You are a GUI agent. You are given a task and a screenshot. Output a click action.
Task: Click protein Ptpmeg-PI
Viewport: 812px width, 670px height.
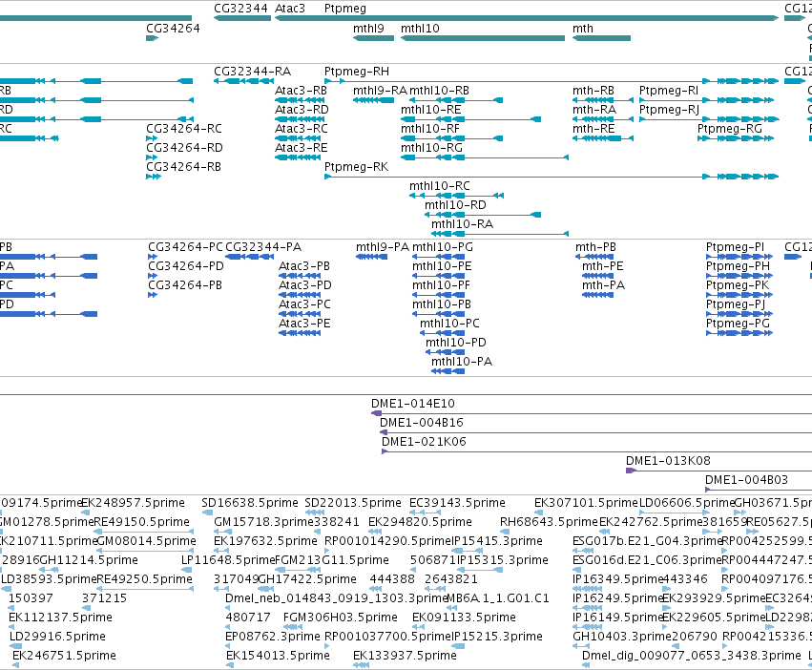pyautogui.click(x=735, y=247)
